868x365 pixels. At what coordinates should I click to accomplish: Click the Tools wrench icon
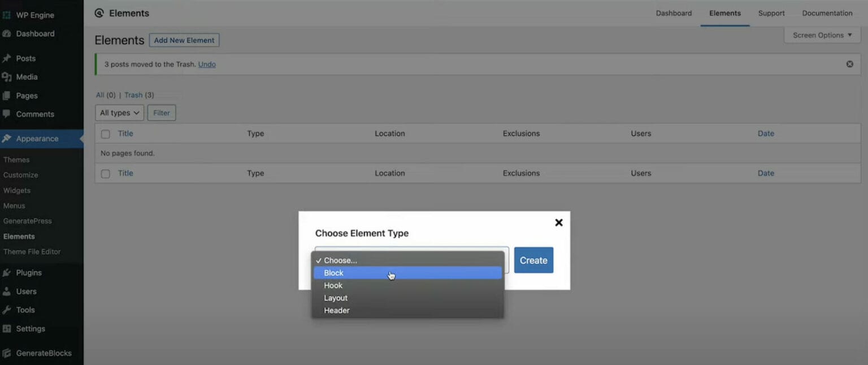tap(7, 310)
